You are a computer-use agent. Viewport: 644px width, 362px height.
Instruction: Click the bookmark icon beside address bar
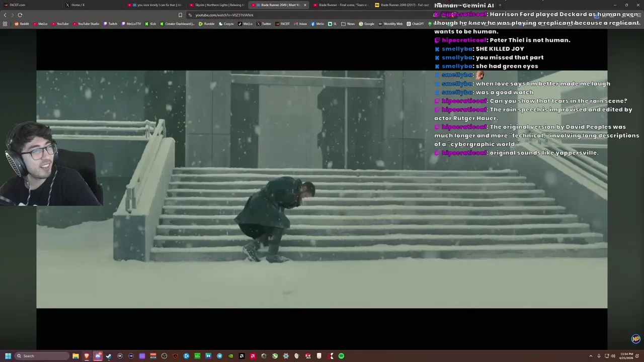click(180, 15)
